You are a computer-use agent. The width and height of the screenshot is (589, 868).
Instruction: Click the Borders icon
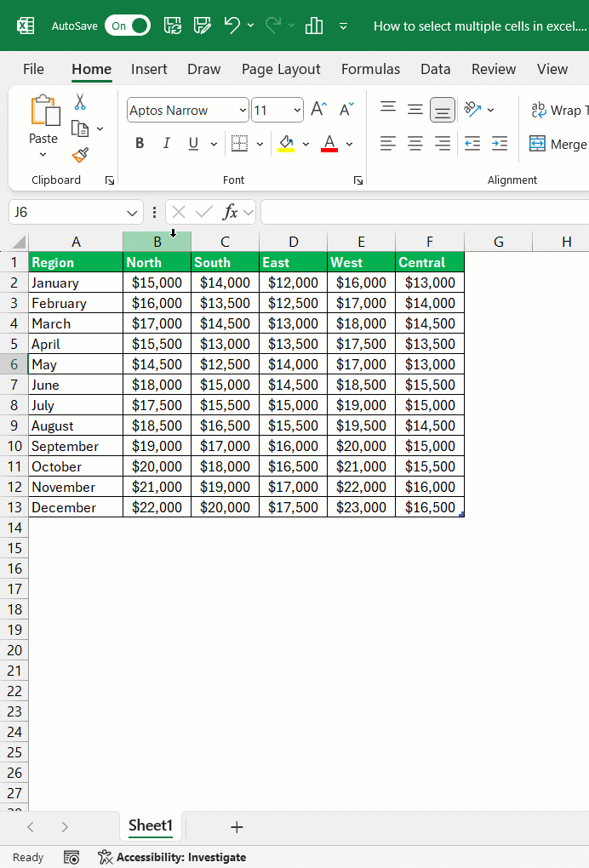[x=239, y=143]
